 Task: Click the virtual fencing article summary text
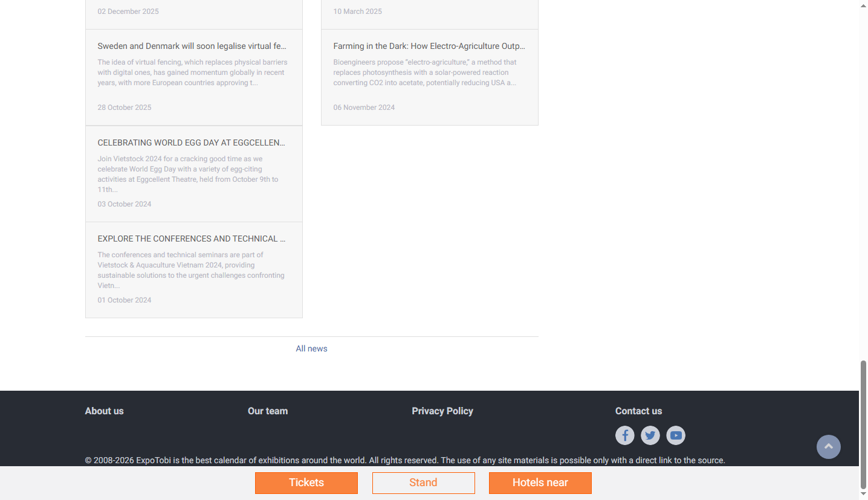[x=192, y=72]
